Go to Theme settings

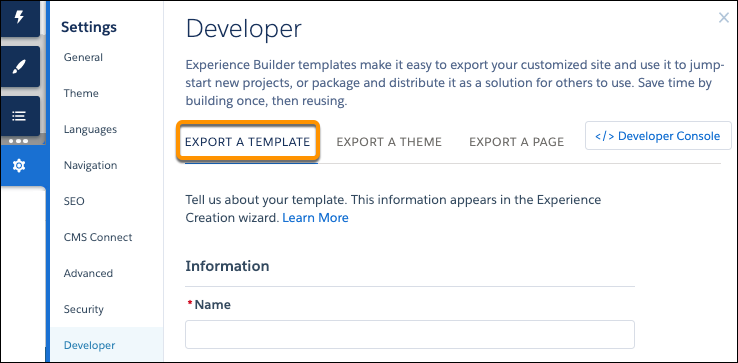click(x=81, y=93)
